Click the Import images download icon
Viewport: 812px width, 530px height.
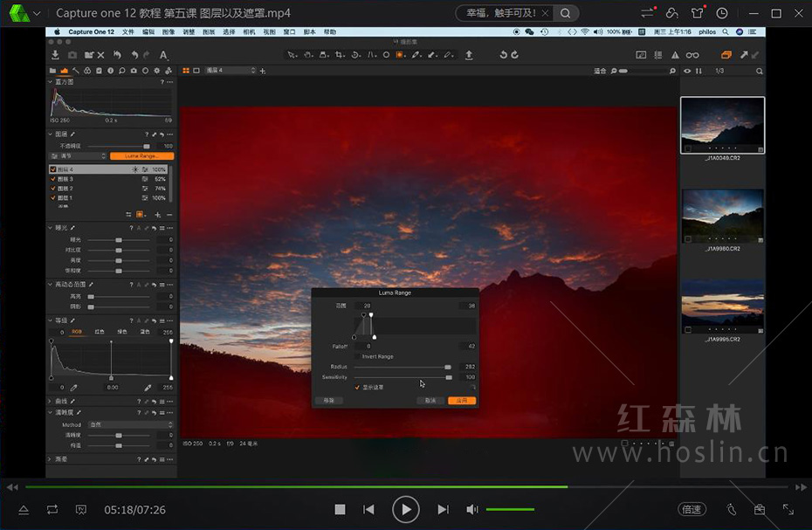(x=55, y=55)
